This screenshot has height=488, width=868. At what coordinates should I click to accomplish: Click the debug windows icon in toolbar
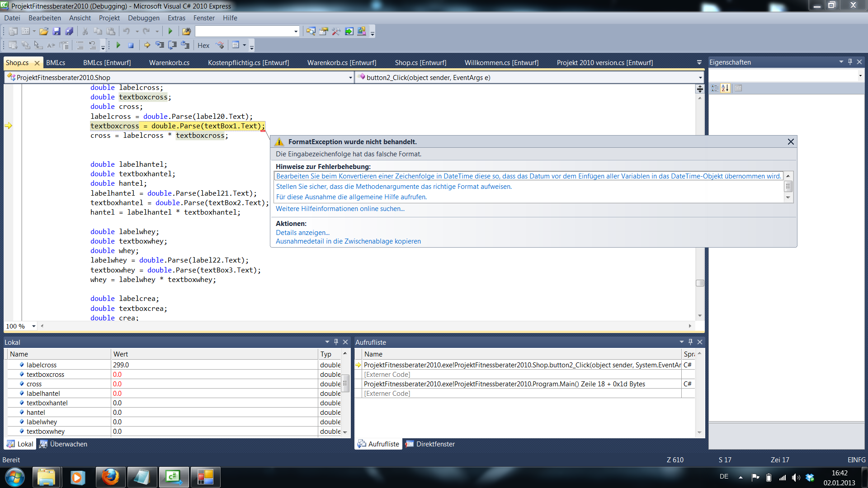236,45
